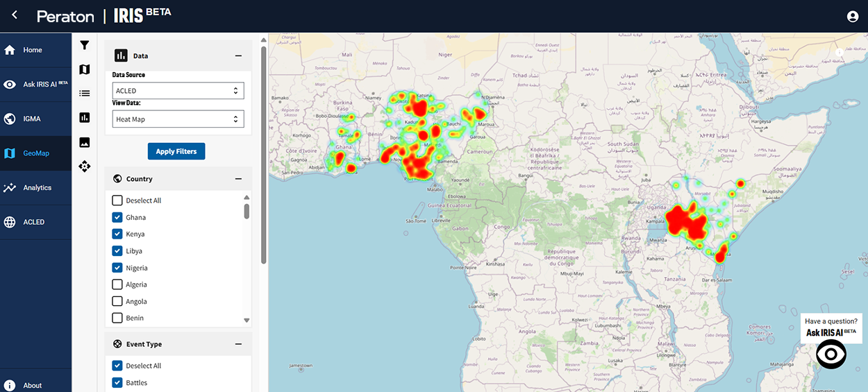Image resolution: width=868 pixels, height=392 pixels.
Task: Open the View Data Heat Map dropdown
Action: click(x=178, y=119)
